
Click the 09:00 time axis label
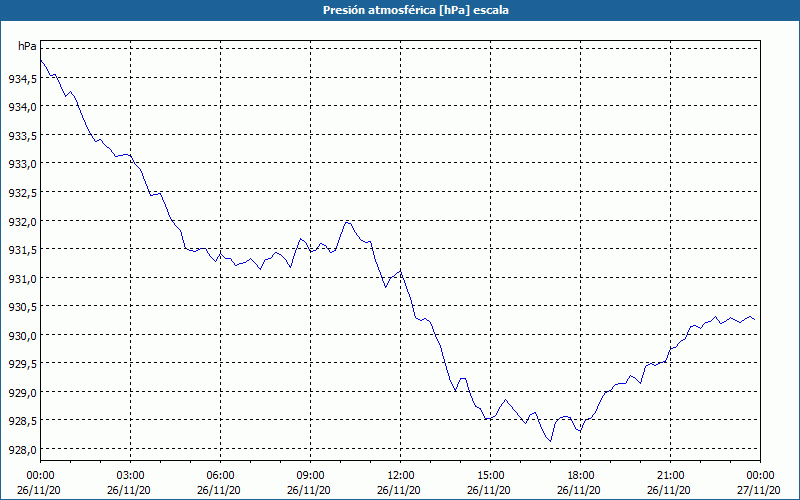(310, 475)
